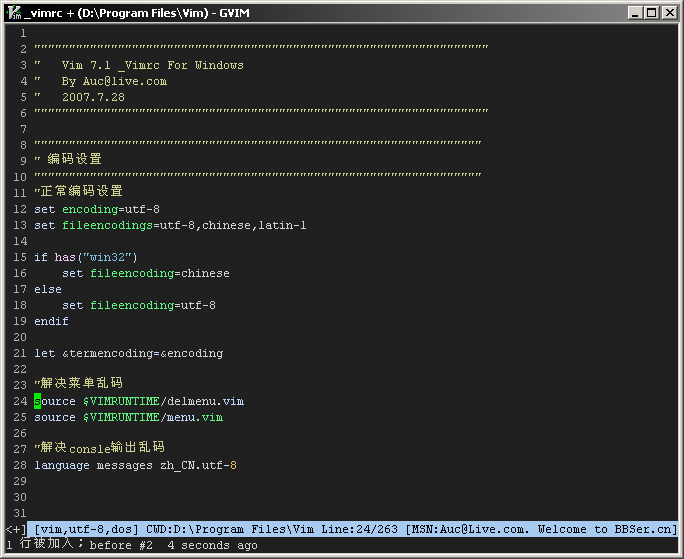
Task: Click 'if has("win32")' on line 15
Action: coord(86,257)
